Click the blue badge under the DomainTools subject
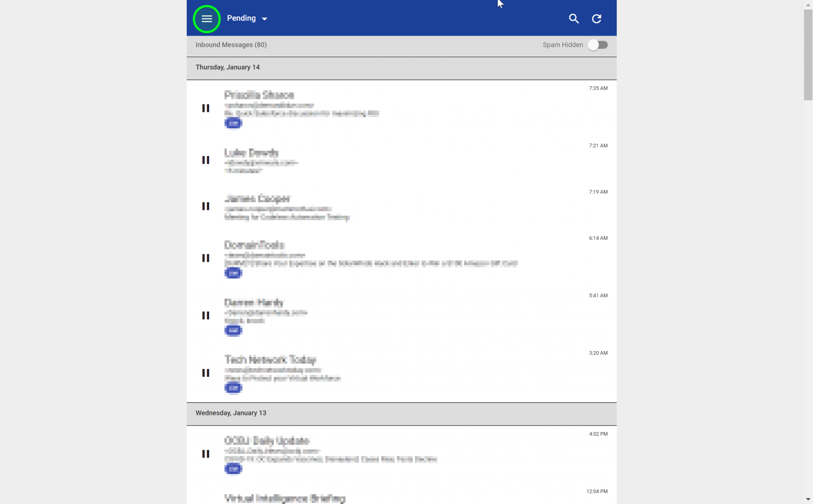 233,273
